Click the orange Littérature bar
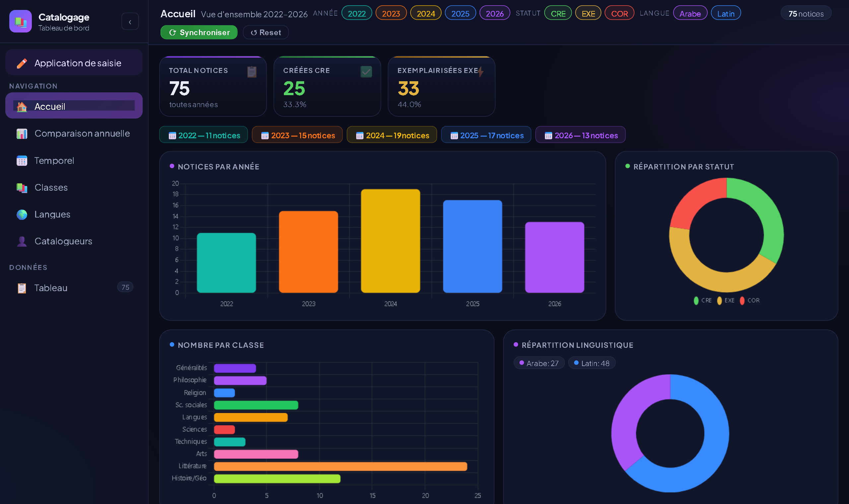This screenshot has height=504, width=849. [x=341, y=466]
